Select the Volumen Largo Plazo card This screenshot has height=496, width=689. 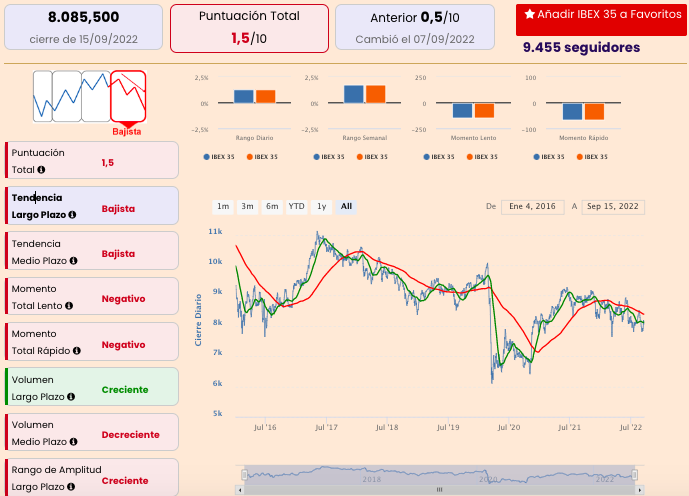click(x=92, y=387)
